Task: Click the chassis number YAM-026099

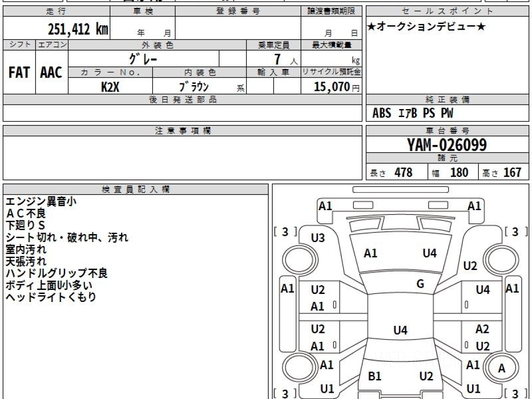Action: tap(447, 145)
